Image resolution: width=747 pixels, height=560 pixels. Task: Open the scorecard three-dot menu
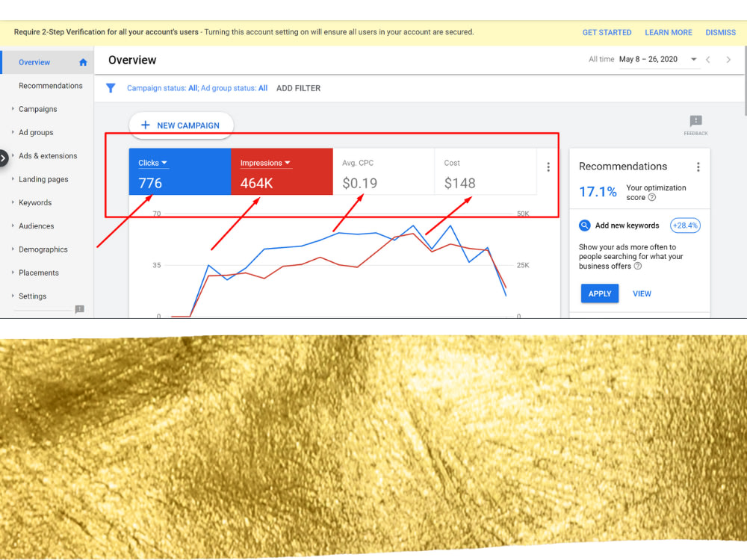[548, 167]
